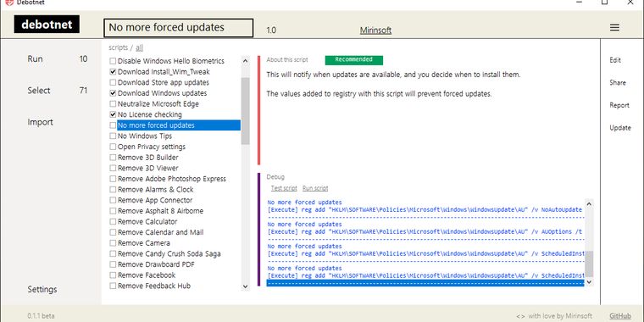Open the GitHub link
Viewport: 644px width, 322px height.
click(620, 316)
